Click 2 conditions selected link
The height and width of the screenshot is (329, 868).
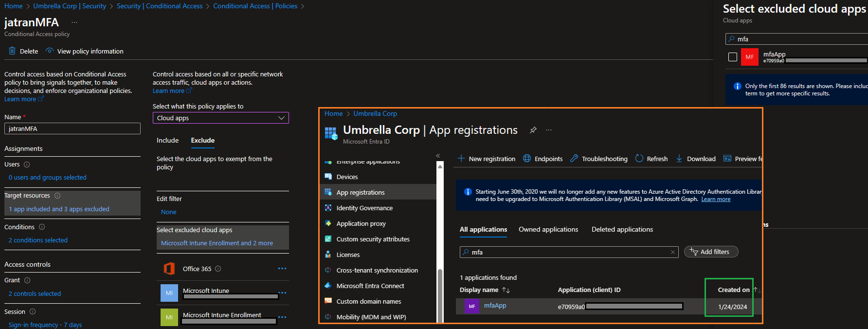click(x=38, y=240)
